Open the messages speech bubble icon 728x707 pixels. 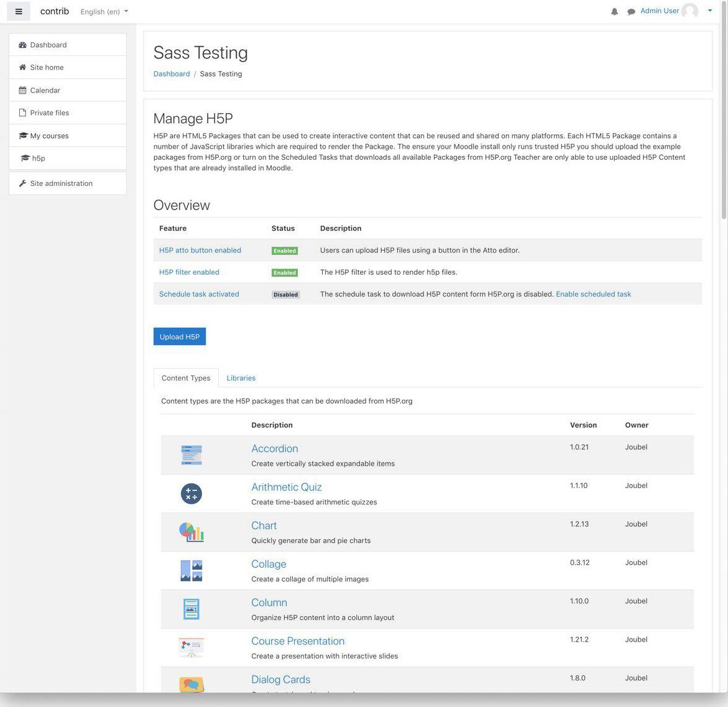[631, 12]
